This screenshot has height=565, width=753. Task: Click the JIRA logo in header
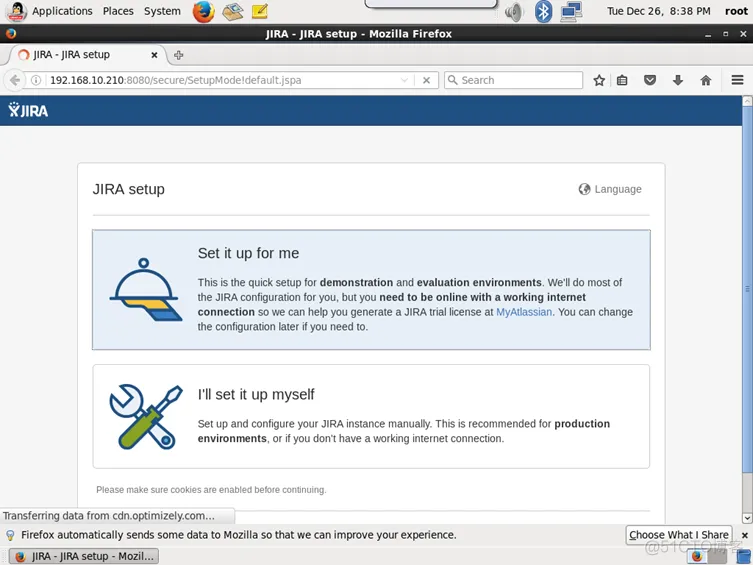(28, 110)
